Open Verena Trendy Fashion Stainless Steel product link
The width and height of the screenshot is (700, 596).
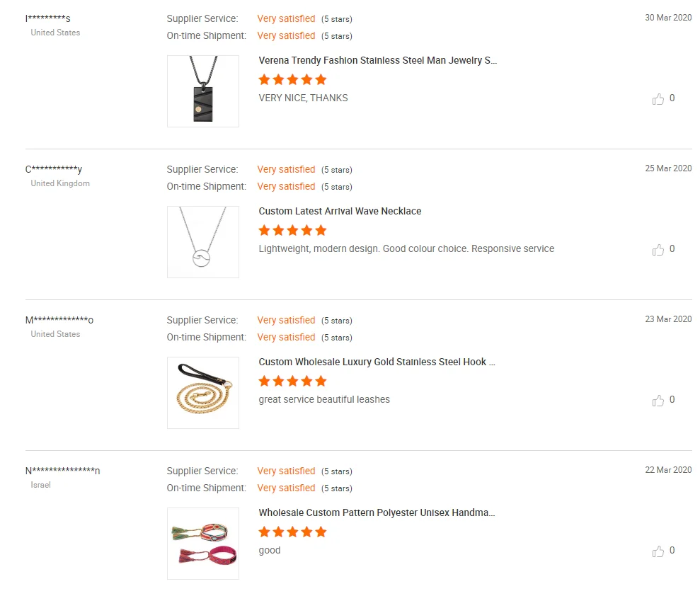pyautogui.click(x=378, y=61)
